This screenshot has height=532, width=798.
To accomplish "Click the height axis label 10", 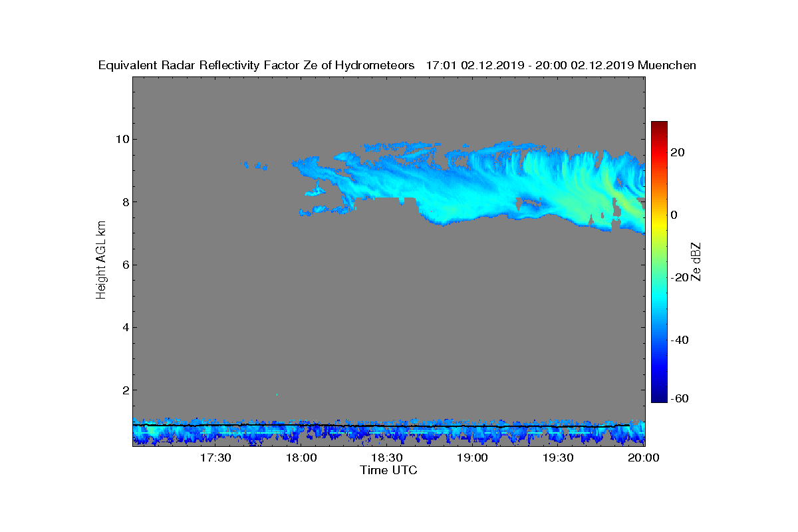I will (122, 139).
